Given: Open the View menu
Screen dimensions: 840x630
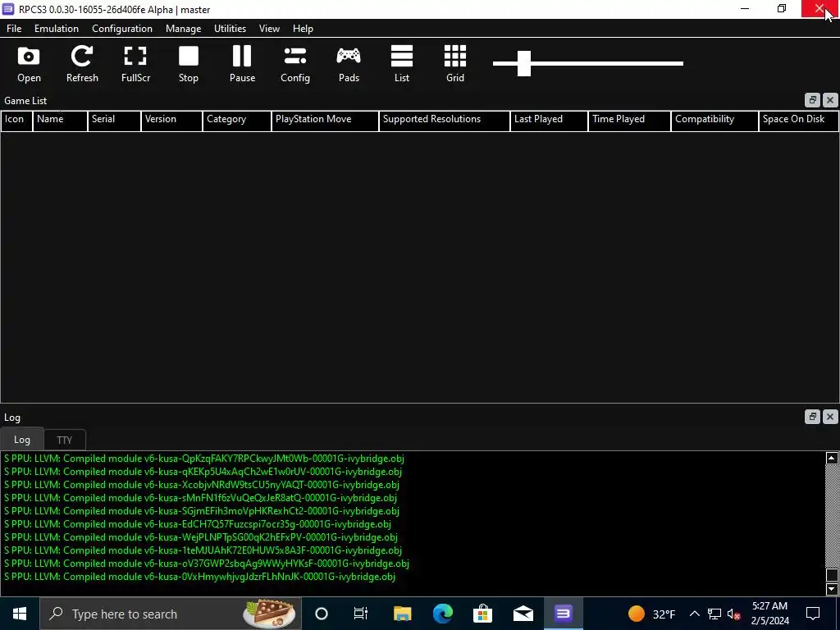Looking at the screenshot, I should coord(269,29).
